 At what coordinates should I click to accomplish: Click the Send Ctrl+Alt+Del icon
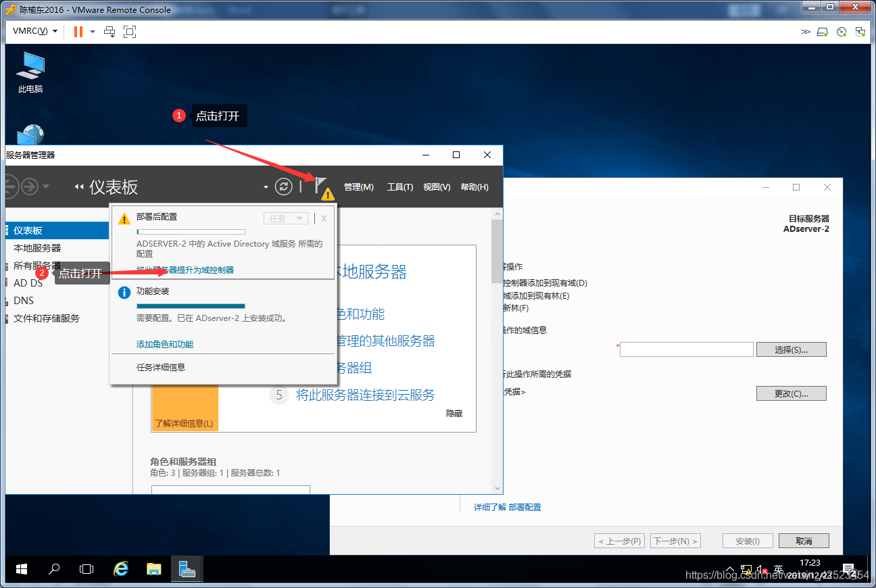(x=109, y=32)
